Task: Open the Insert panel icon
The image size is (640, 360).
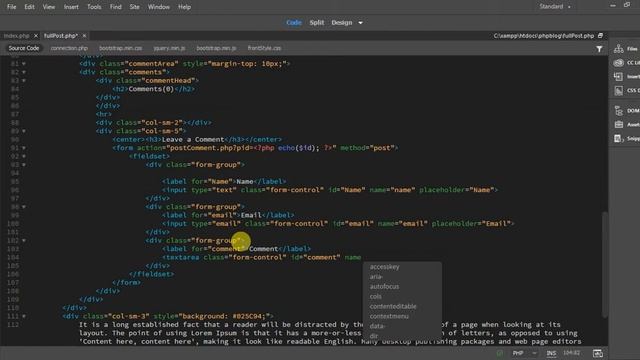Action: tap(619, 76)
